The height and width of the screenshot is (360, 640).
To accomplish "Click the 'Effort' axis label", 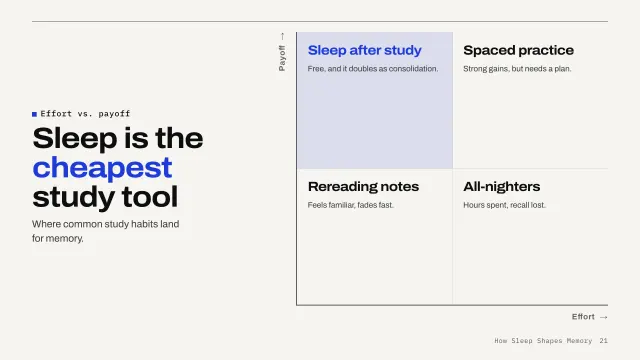I will tap(583, 317).
